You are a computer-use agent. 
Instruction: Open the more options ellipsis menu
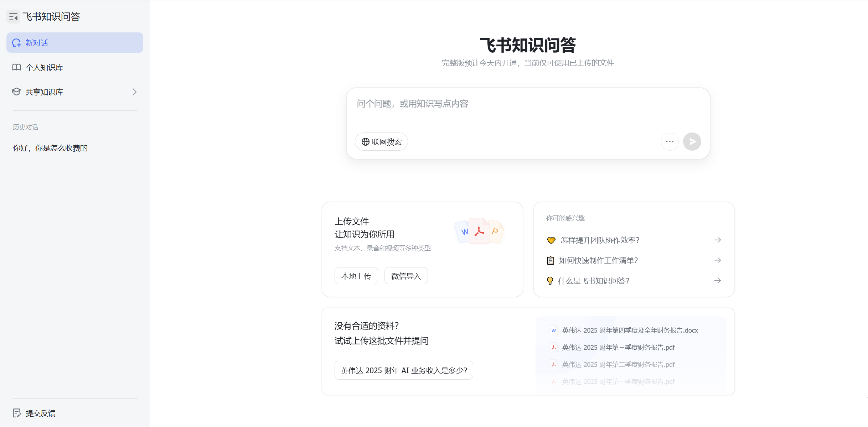(670, 141)
